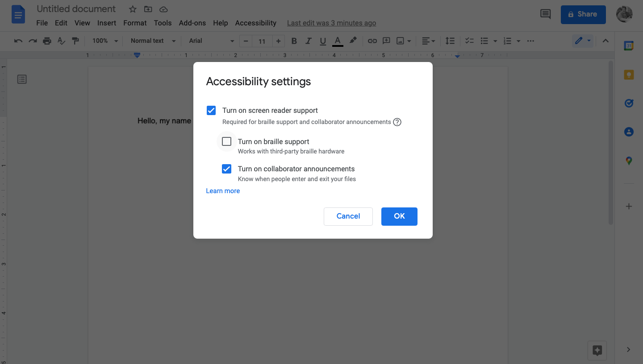This screenshot has height=364, width=643.
Task: Click the font size field showing 11
Action: tap(262, 41)
